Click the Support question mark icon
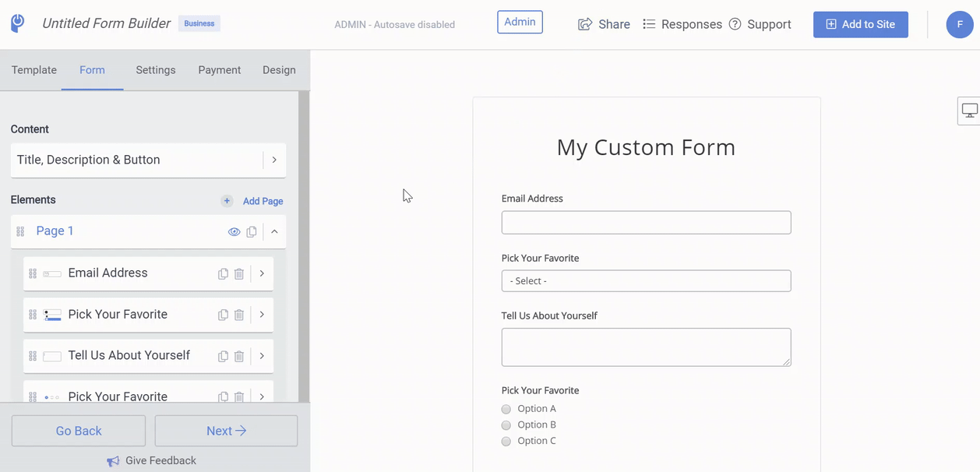 click(x=735, y=24)
